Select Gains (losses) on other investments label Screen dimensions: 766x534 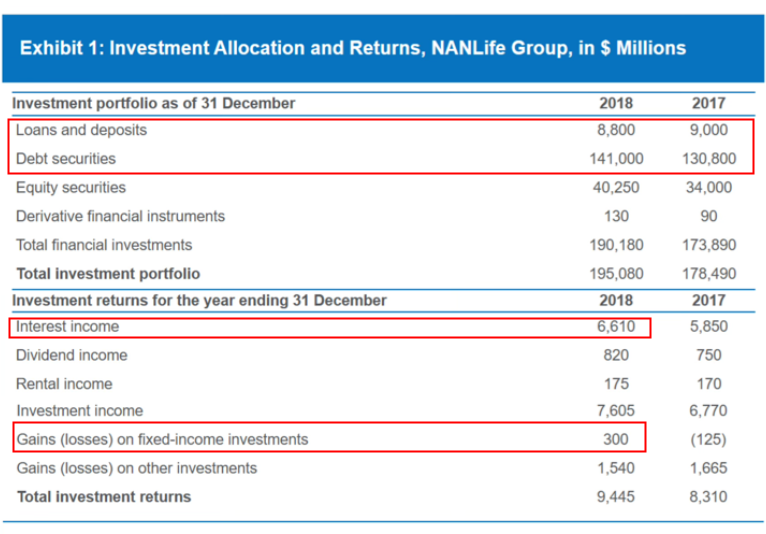136,468
